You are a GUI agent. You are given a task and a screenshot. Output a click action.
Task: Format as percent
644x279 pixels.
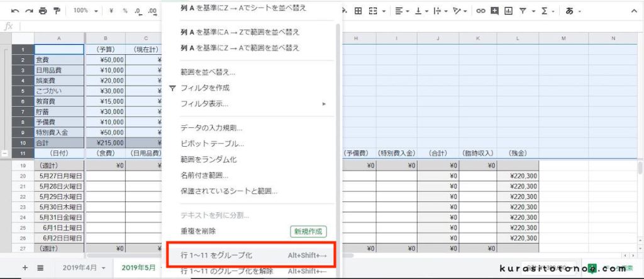point(125,11)
